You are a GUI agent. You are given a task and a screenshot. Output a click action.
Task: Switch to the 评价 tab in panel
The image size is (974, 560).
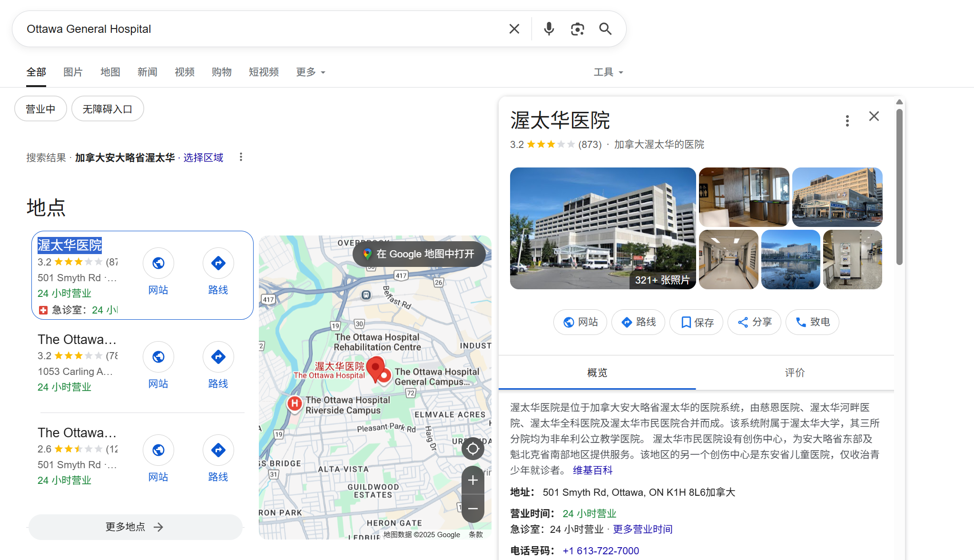click(795, 373)
